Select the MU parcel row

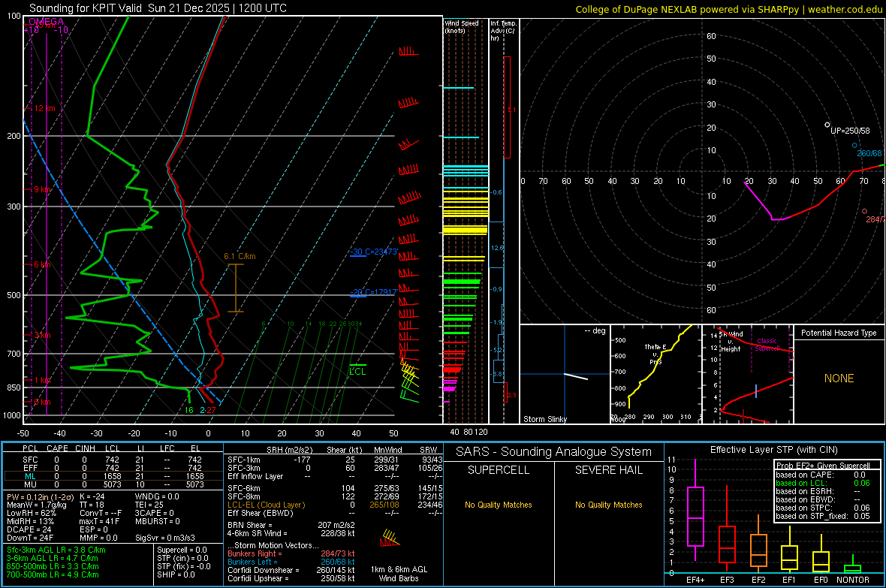[113, 484]
